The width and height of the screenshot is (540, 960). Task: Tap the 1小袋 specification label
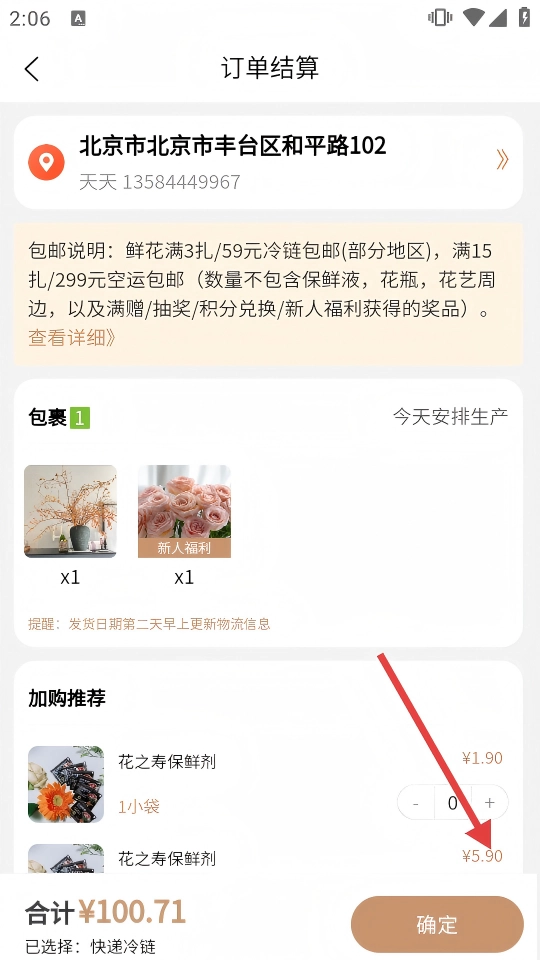139,806
